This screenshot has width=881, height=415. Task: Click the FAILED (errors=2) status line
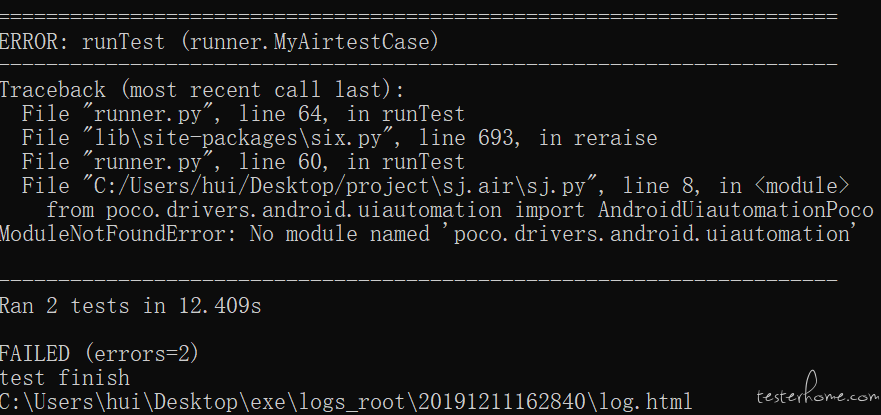[x=99, y=354]
